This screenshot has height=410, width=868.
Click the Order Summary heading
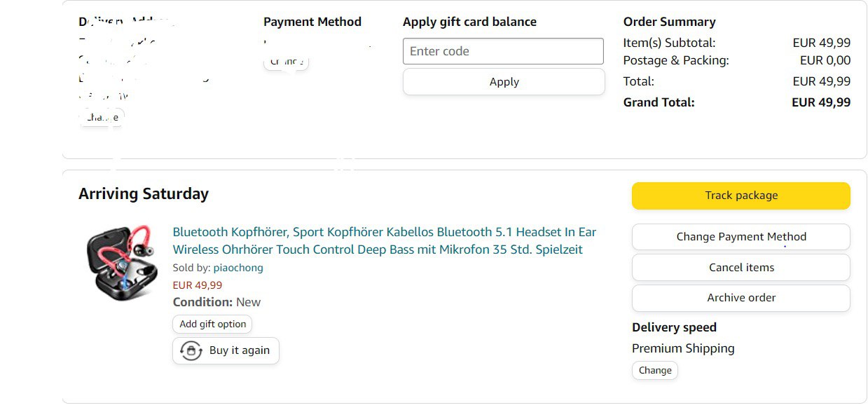[x=669, y=22]
